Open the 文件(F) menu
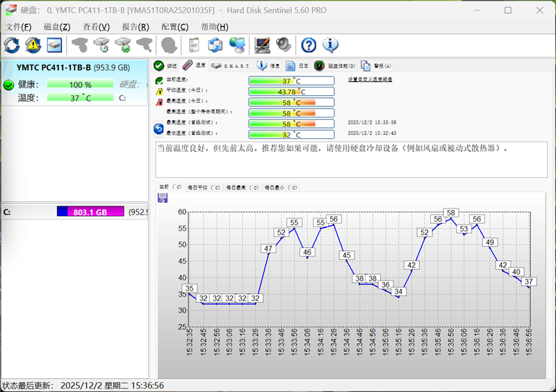Screen dimensions: 556x392 tap(19, 27)
